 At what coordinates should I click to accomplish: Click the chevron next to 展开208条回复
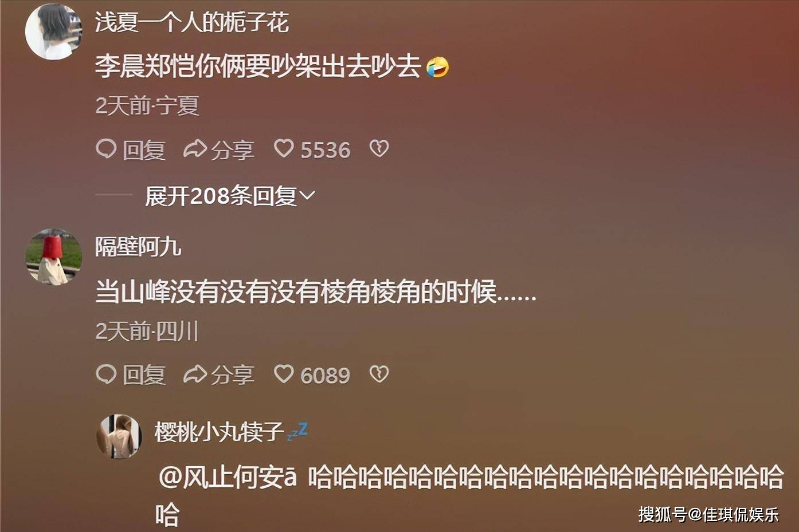click(308, 196)
